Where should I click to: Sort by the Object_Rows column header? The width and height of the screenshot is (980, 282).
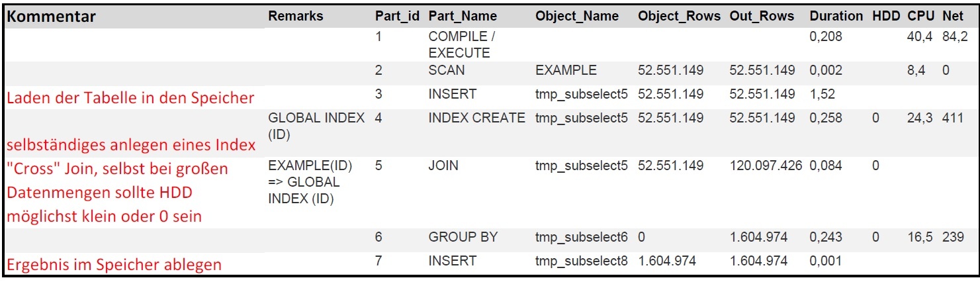[679, 16]
